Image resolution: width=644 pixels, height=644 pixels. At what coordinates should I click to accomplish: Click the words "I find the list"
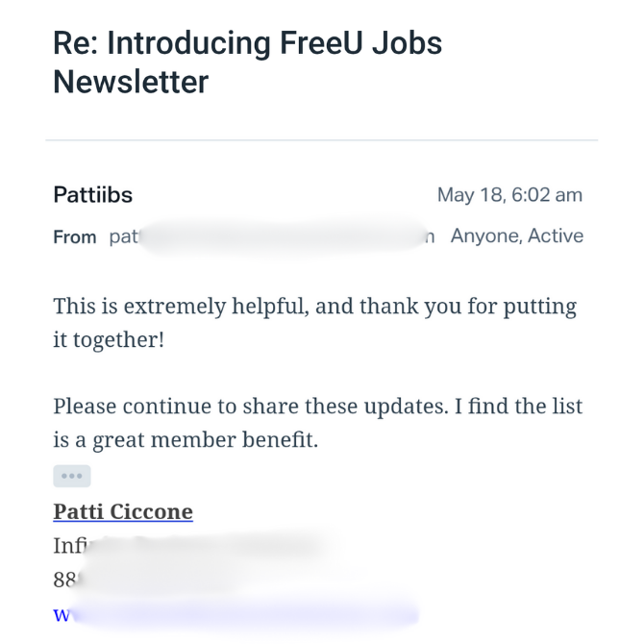pyautogui.click(x=519, y=406)
